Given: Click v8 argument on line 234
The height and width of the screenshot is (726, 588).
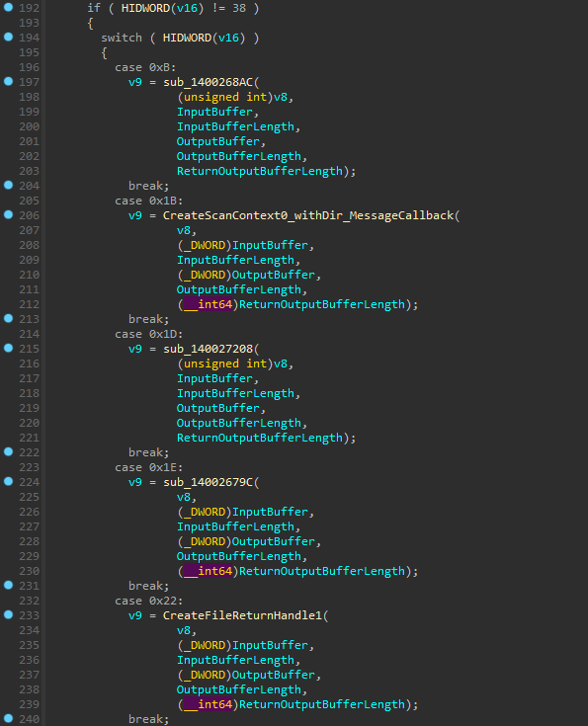Looking at the screenshot, I should pos(184,630).
